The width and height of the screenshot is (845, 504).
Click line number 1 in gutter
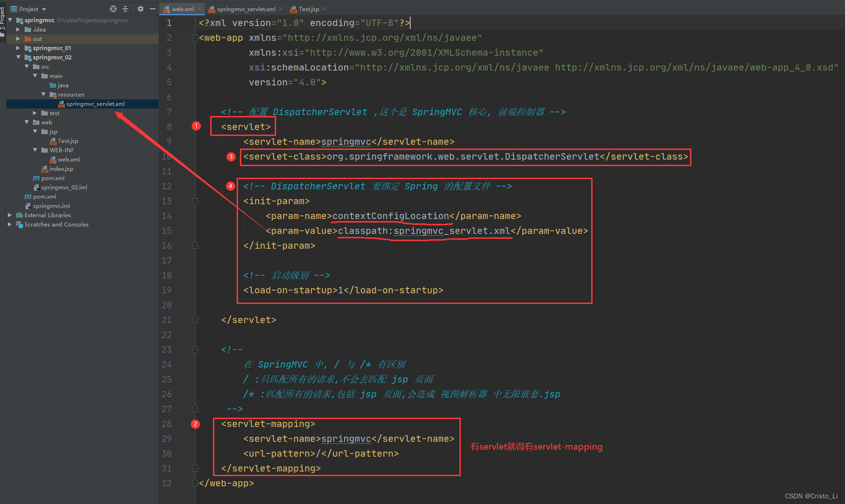(169, 23)
